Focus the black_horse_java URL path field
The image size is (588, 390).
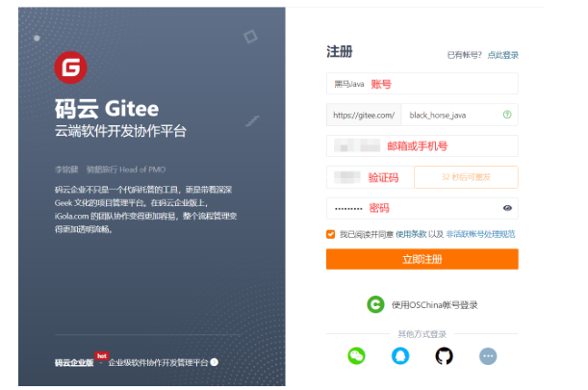point(460,115)
